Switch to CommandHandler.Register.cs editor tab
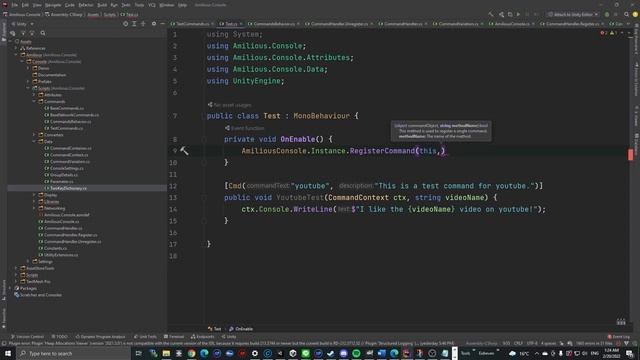640x360 pixels. pos(572,24)
